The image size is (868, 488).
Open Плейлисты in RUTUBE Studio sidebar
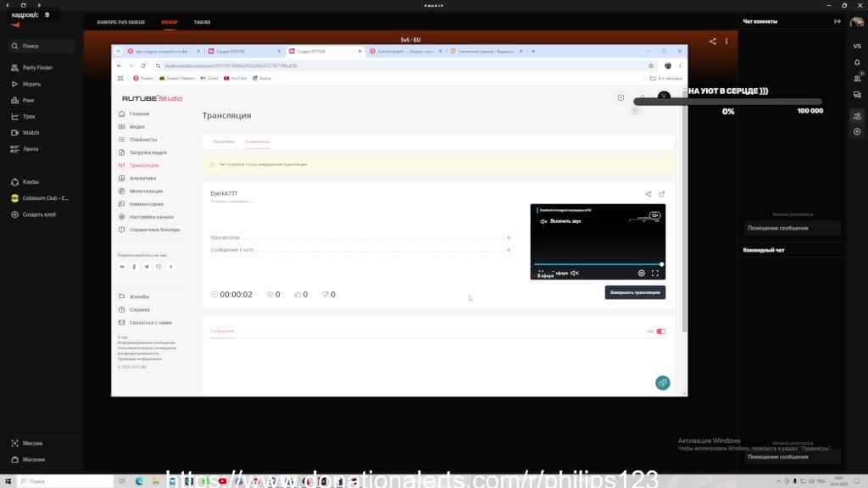pos(143,140)
